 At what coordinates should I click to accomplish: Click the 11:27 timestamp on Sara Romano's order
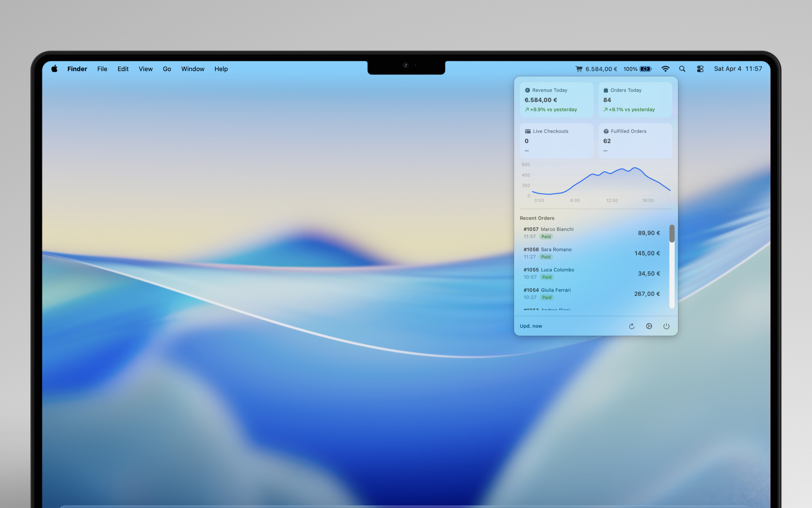click(529, 257)
